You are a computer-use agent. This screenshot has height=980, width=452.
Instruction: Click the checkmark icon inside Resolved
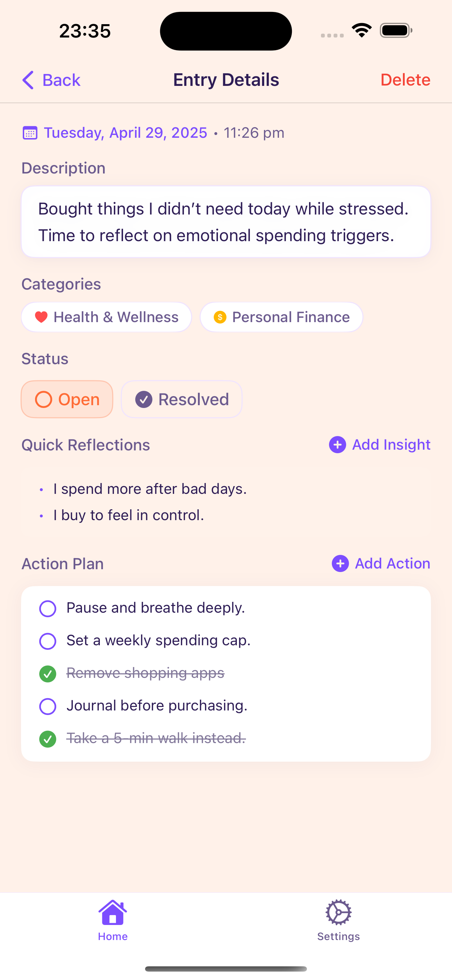(144, 400)
